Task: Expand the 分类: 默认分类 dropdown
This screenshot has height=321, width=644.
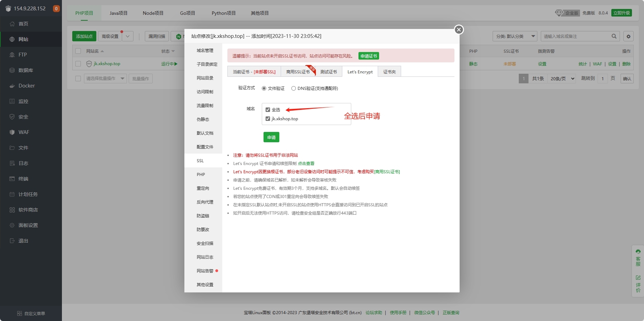Action: tap(515, 36)
